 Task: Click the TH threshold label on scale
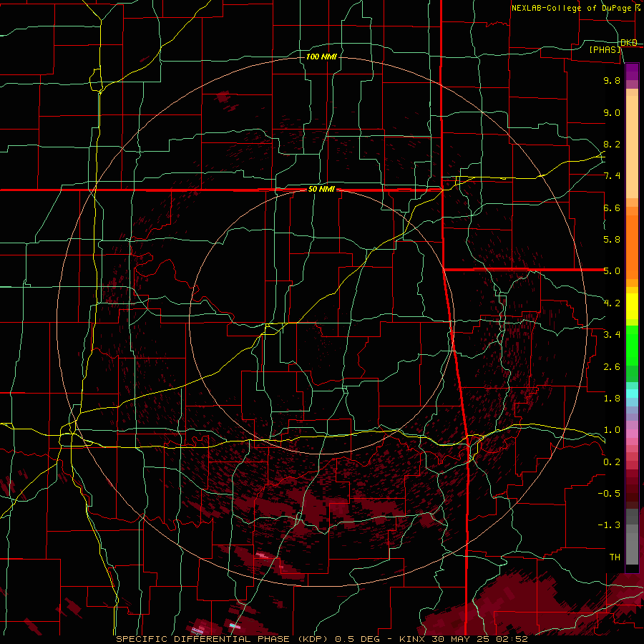coord(615,557)
